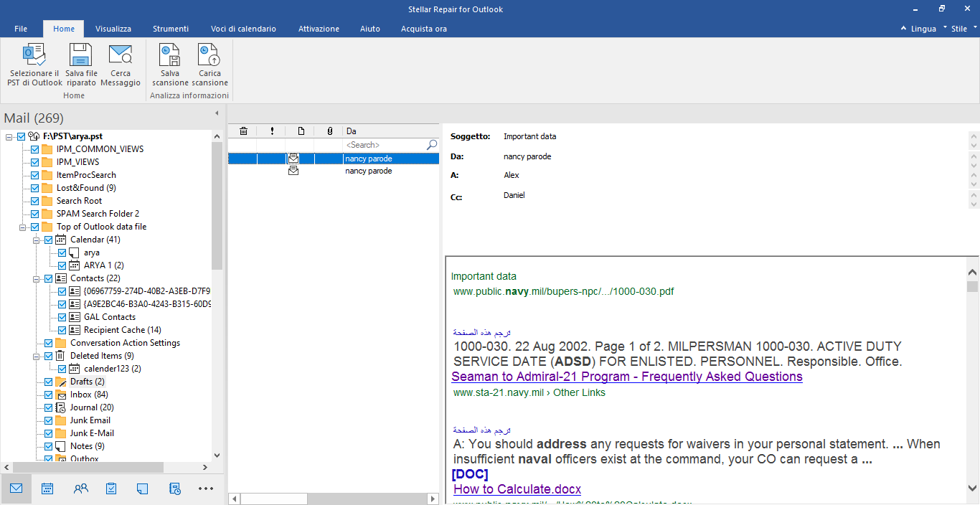Click the Calendar (41) folder icon
Image resolution: width=980 pixels, height=505 pixels.
[x=61, y=240]
